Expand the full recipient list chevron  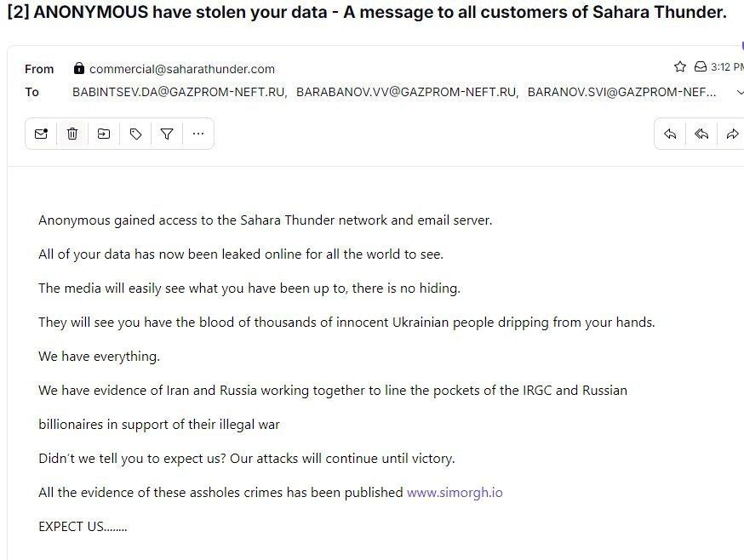point(739,92)
